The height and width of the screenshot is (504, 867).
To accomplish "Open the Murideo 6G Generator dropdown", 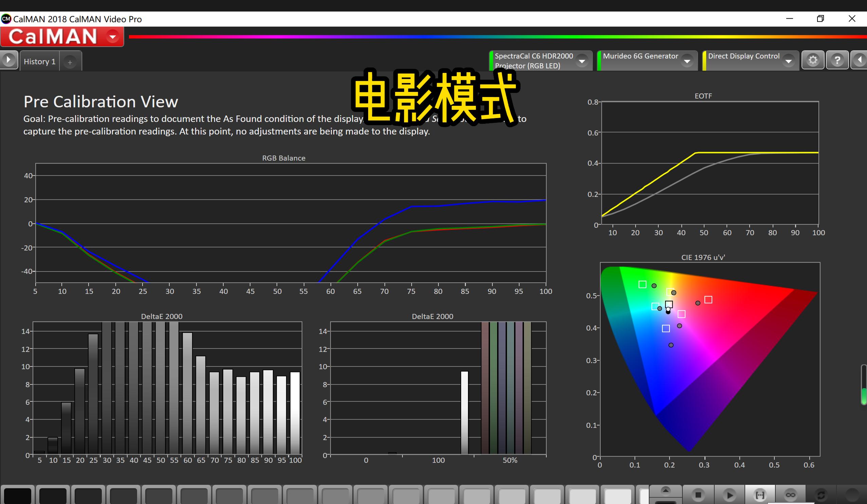I will (688, 60).
